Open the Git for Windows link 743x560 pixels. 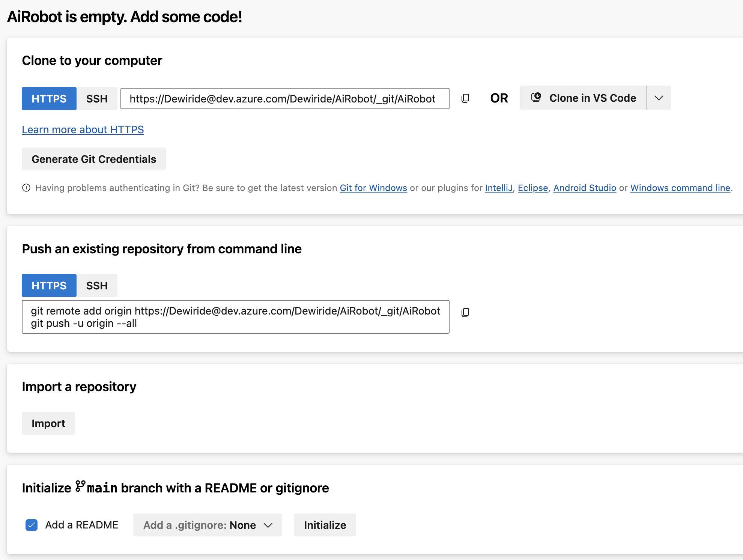click(x=373, y=188)
